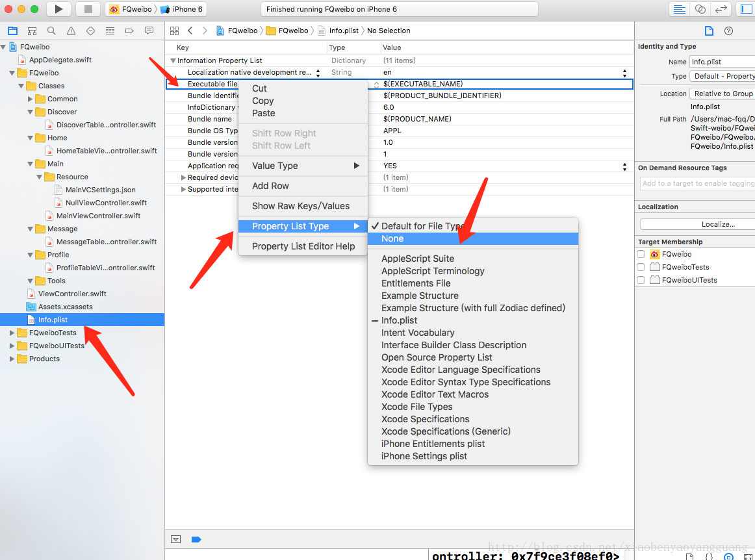
Task: Enable FQweibo target membership checkbox
Action: tap(641, 254)
